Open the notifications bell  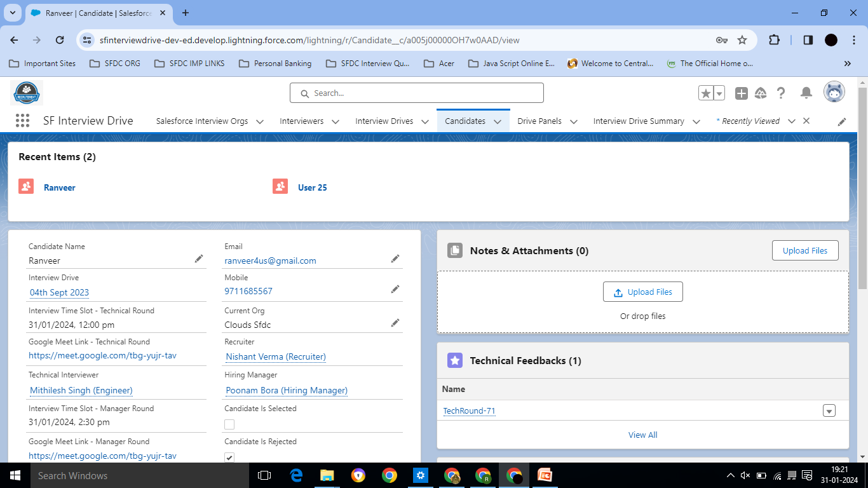(806, 93)
